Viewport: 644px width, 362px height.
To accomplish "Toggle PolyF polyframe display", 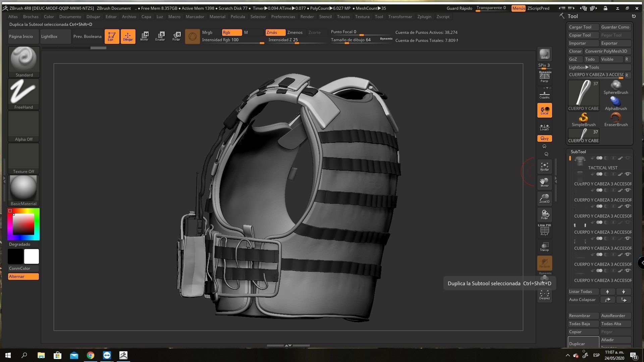I will [544, 230].
